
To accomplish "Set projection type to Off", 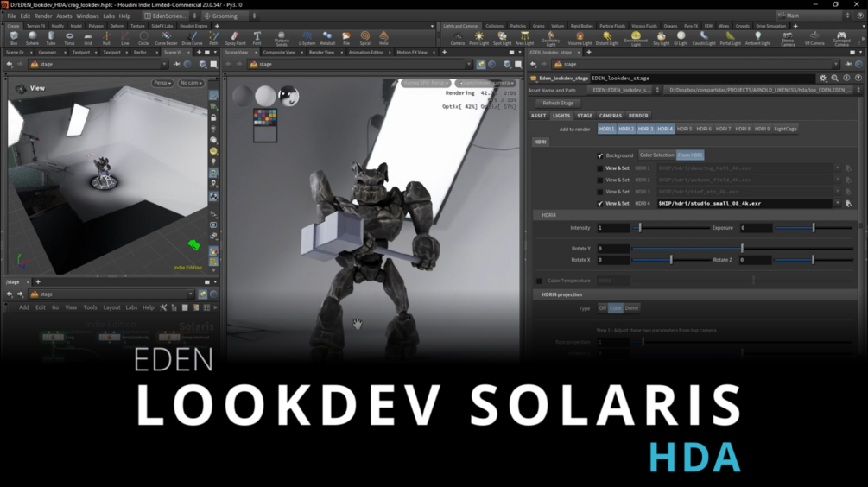I will (x=602, y=308).
